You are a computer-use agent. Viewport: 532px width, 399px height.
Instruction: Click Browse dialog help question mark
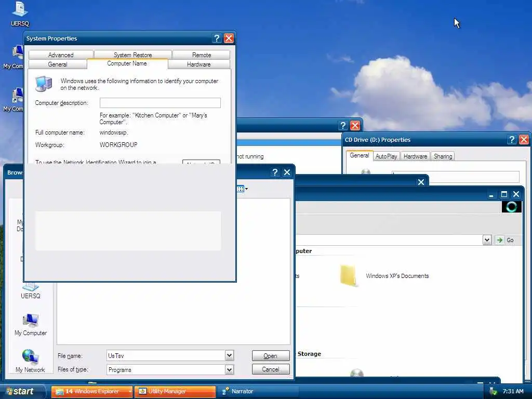pyautogui.click(x=275, y=172)
